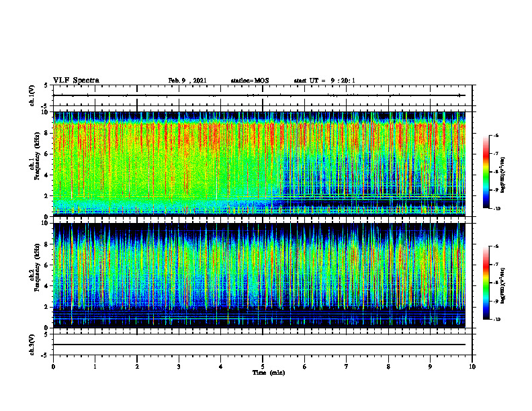
Task: Click the ch.1 spectrogram "2" kHz tick label
Action: pyautogui.click(x=47, y=196)
